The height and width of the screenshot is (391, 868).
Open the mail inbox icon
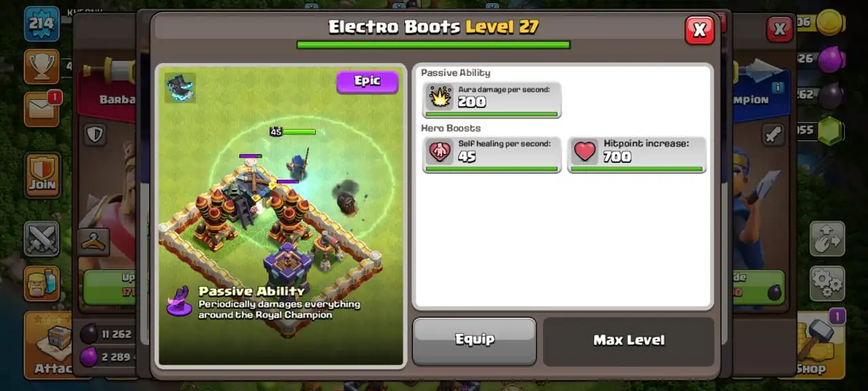pyautogui.click(x=42, y=109)
